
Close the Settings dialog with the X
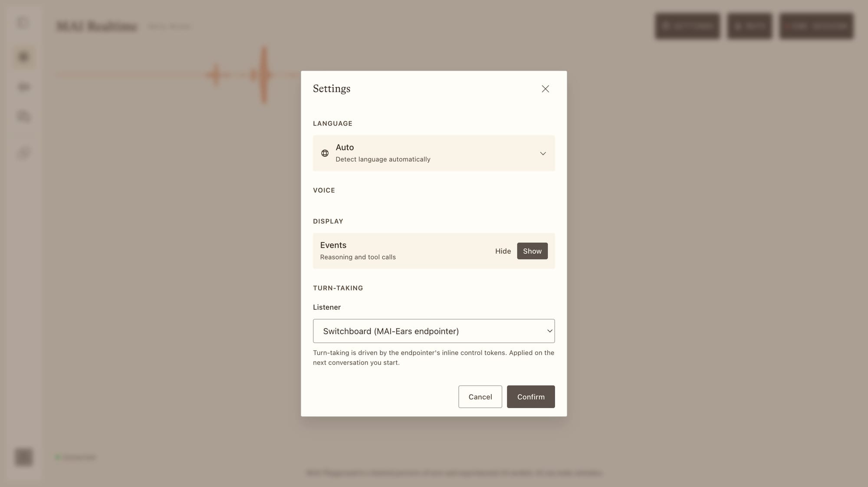coord(545,89)
